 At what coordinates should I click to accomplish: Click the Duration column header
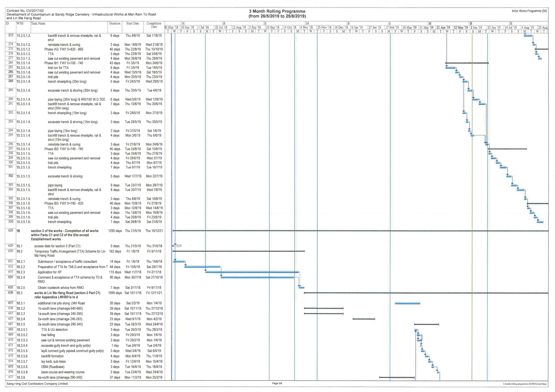pos(115,23)
